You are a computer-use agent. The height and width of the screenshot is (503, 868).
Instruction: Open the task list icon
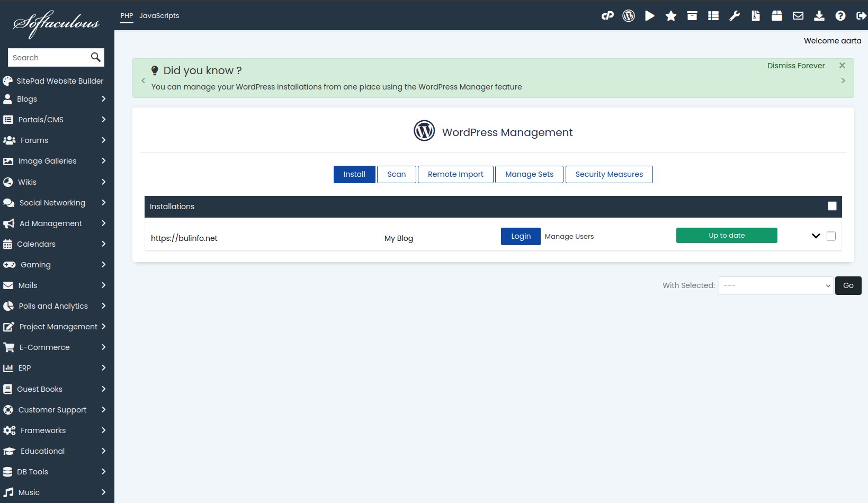pyautogui.click(x=713, y=16)
